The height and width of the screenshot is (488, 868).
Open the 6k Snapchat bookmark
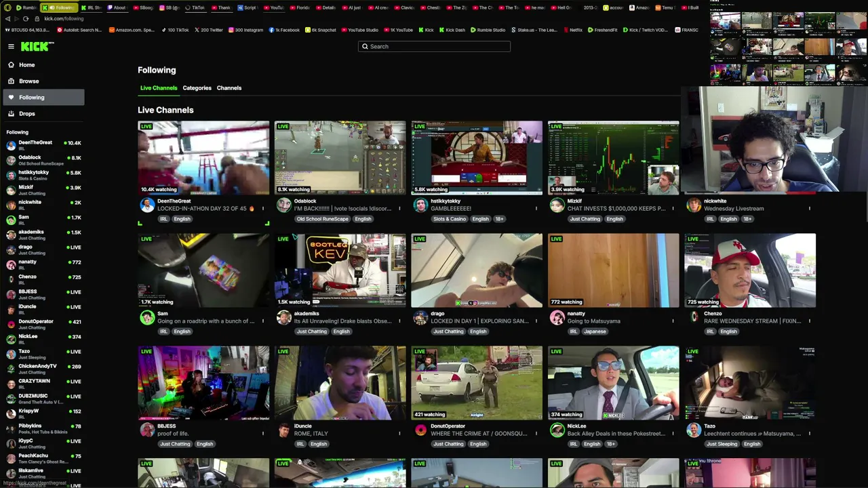320,30
